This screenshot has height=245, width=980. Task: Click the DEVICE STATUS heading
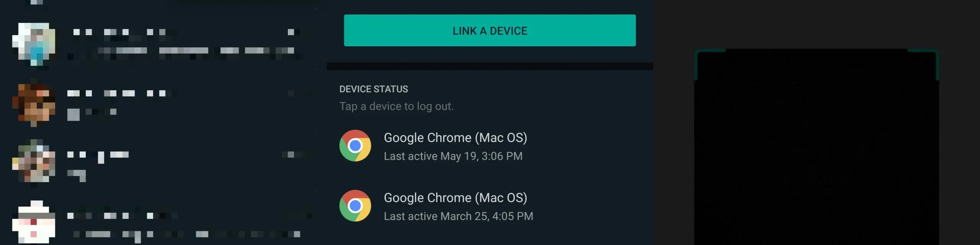[x=373, y=89]
